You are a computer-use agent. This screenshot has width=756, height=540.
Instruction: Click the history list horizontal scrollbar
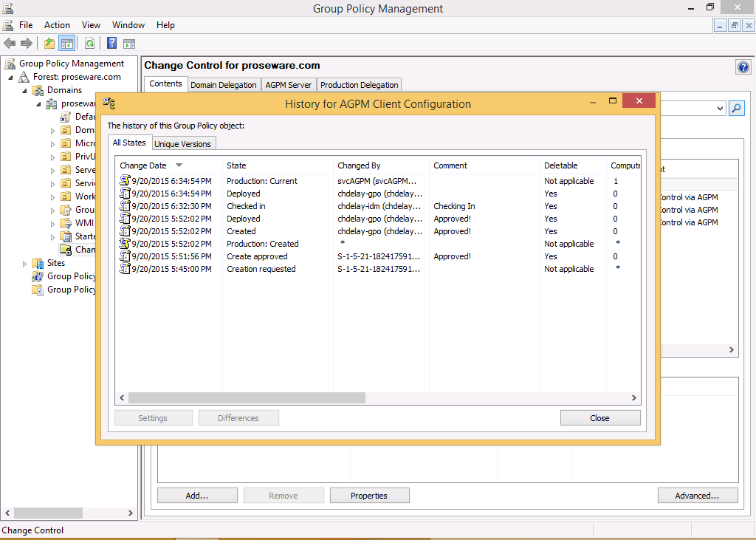coord(247,397)
